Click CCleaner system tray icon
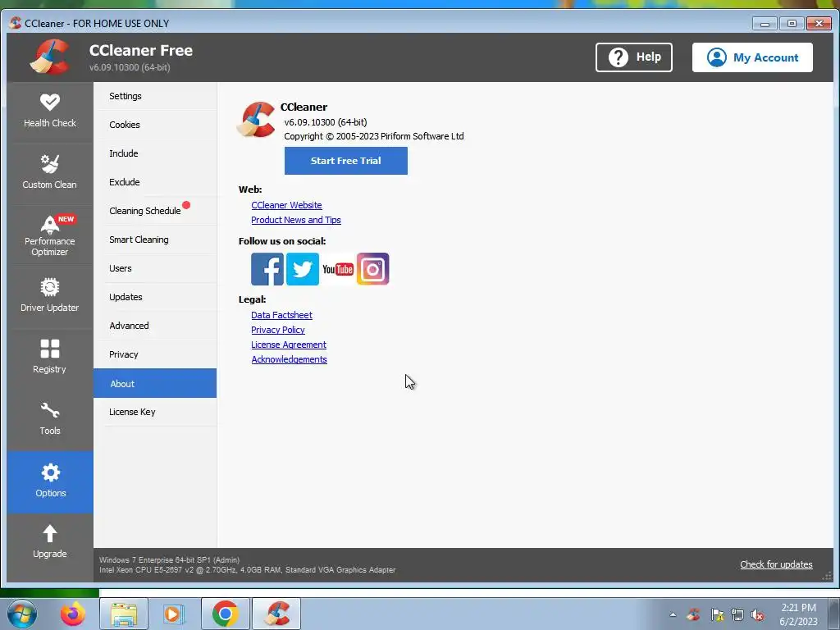 coord(694,614)
